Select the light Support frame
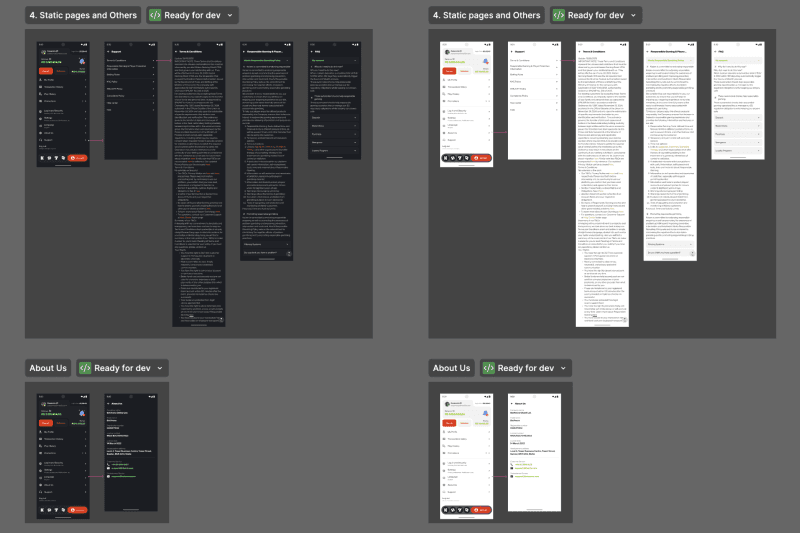 pyautogui.click(x=535, y=101)
